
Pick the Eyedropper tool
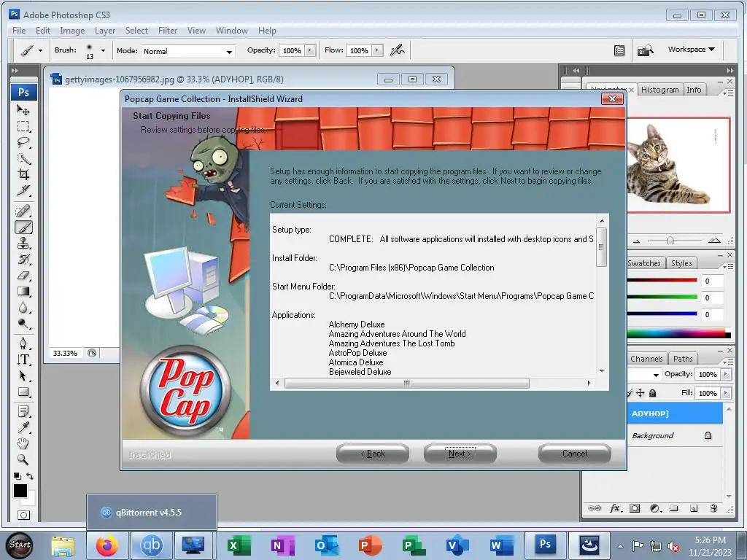(23, 427)
